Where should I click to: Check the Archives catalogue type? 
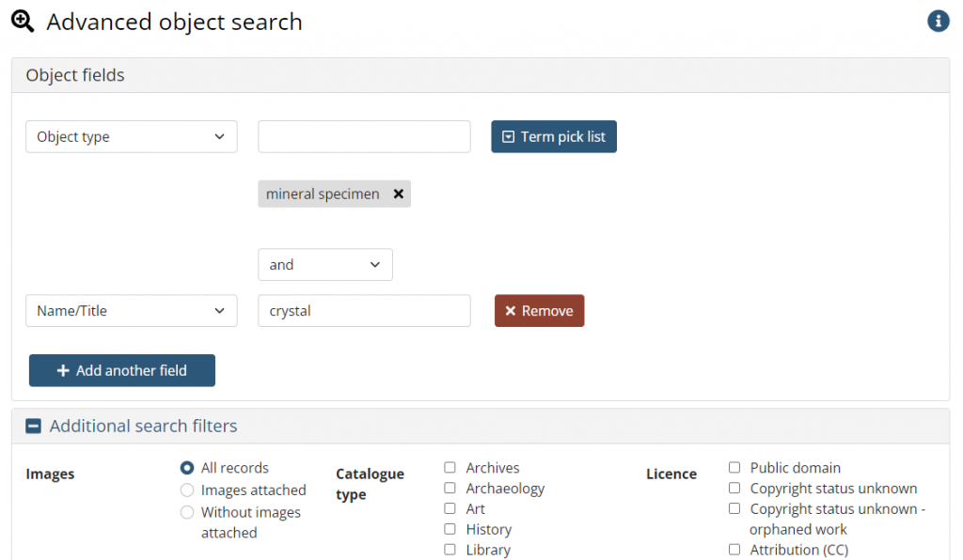click(450, 467)
